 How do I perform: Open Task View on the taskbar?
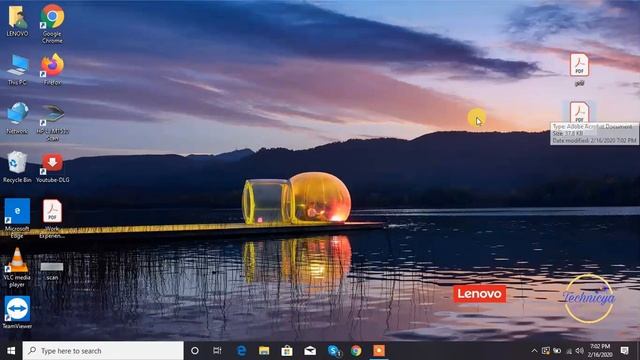click(x=217, y=351)
